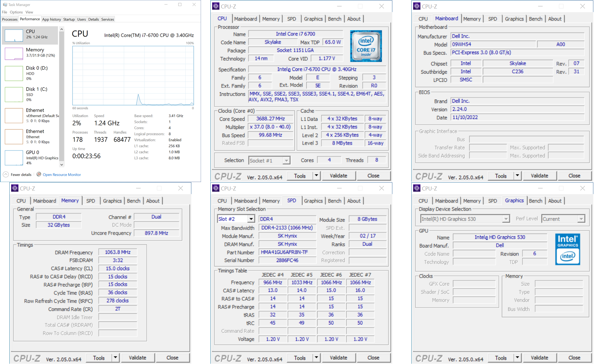Click Close button in the SPD window

click(x=373, y=358)
